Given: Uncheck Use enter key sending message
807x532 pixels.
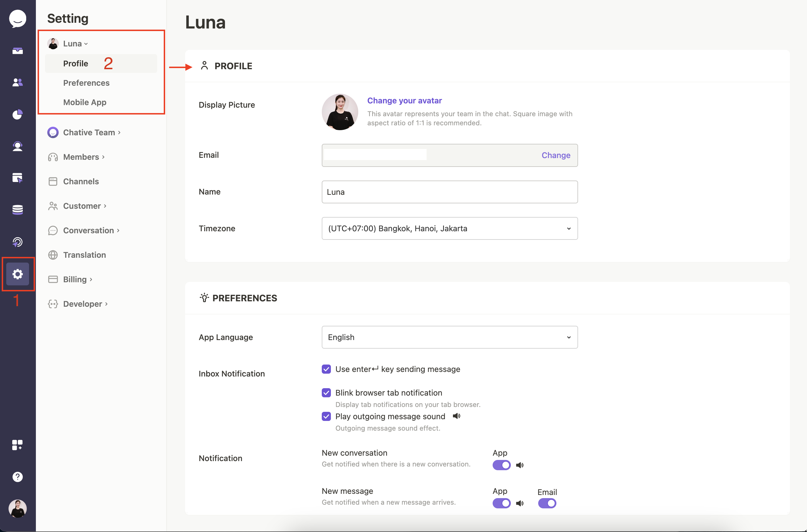Looking at the screenshot, I should 326,369.
